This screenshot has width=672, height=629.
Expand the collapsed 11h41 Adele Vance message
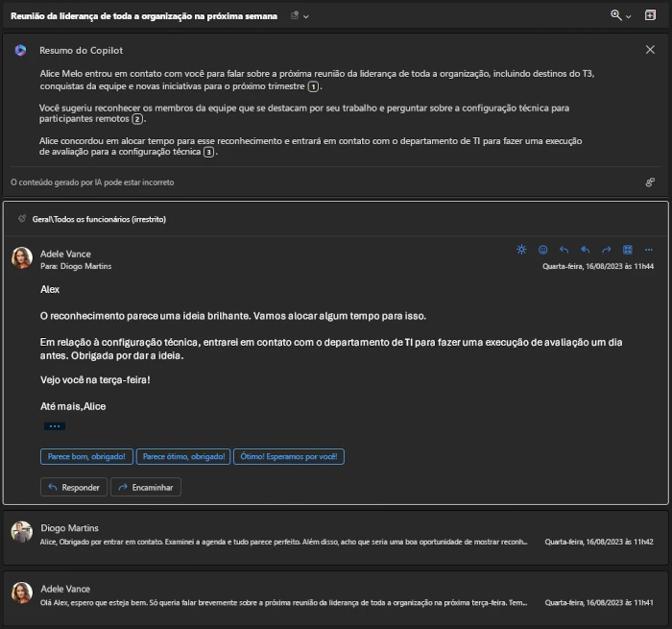[x=336, y=597]
